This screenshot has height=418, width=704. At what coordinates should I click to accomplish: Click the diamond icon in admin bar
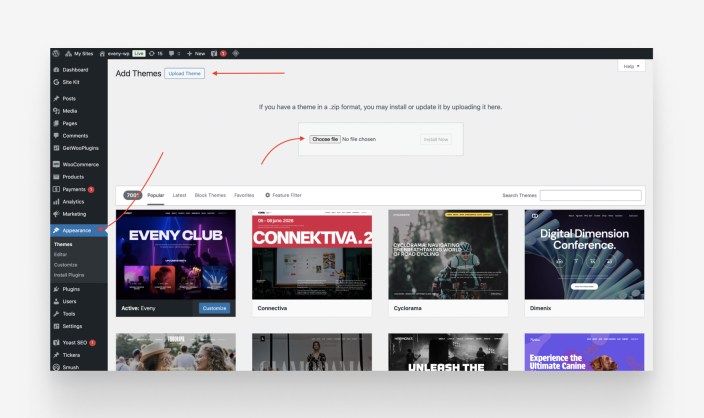coord(236,53)
